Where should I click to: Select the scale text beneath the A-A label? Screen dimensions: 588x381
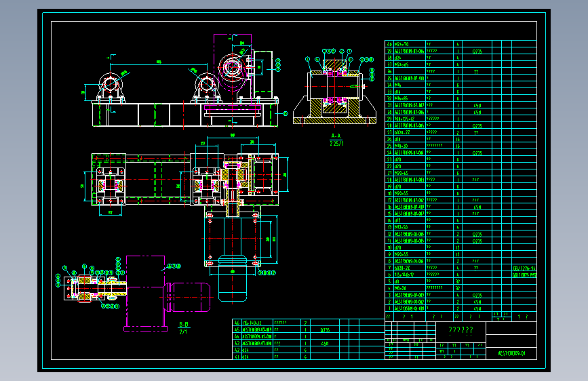(x=336, y=143)
